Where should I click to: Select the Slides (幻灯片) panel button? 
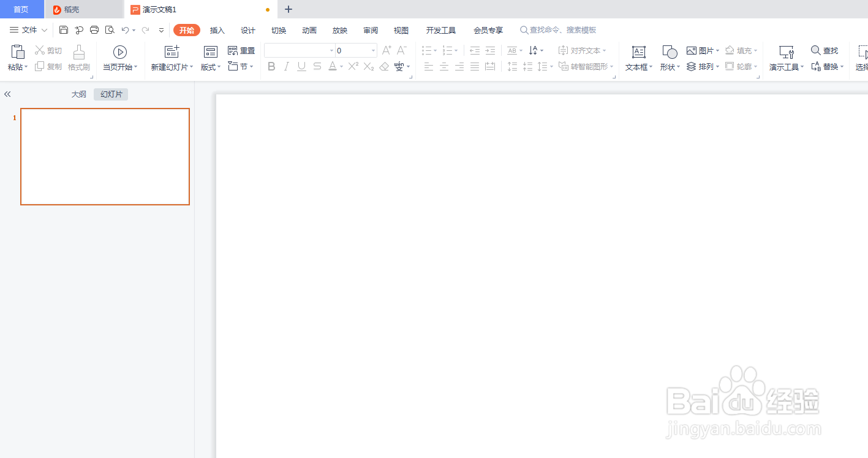tap(111, 94)
